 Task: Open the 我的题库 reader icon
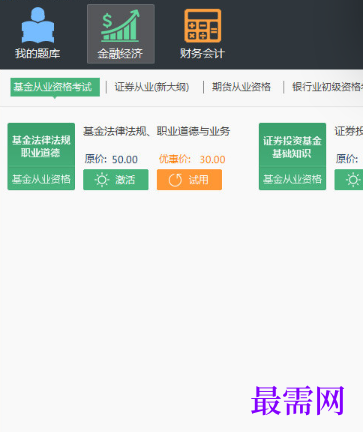coord(38,25)
